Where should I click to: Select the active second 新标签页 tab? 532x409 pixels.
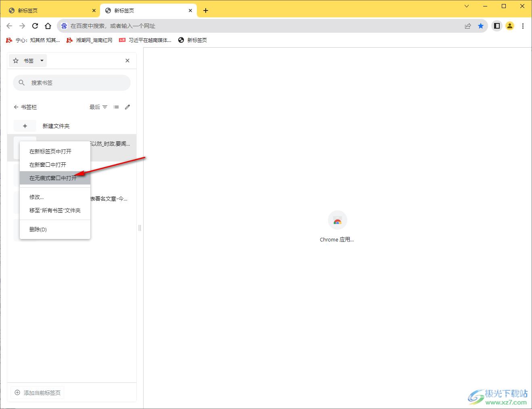tap(148, 10)
